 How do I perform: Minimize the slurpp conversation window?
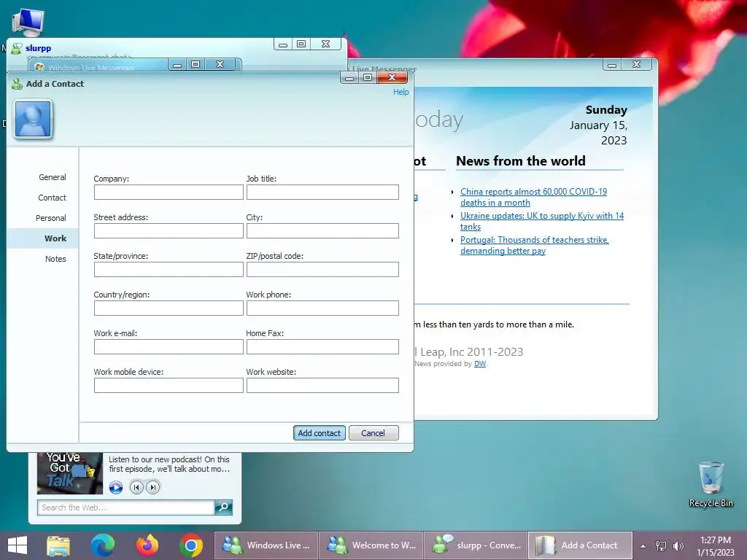click(x=283, y=44)
